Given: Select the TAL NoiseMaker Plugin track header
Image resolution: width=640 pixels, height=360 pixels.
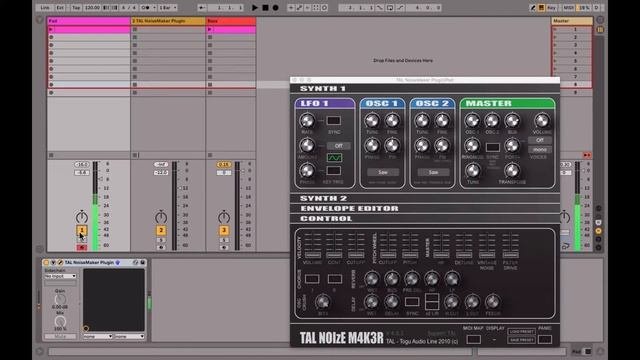Looking at the screenshot, I should pos(168,21).
